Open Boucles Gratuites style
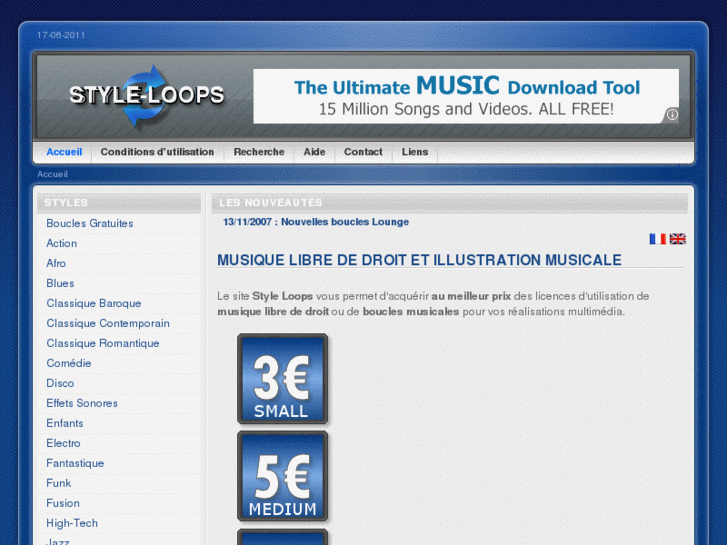Screen dimensions: 727x545 (89, 224)
